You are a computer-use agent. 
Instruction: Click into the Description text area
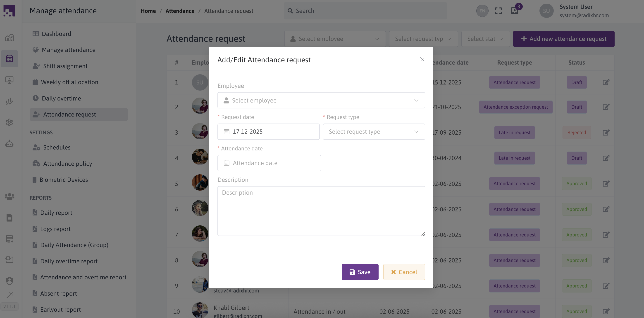click(321, 211)
